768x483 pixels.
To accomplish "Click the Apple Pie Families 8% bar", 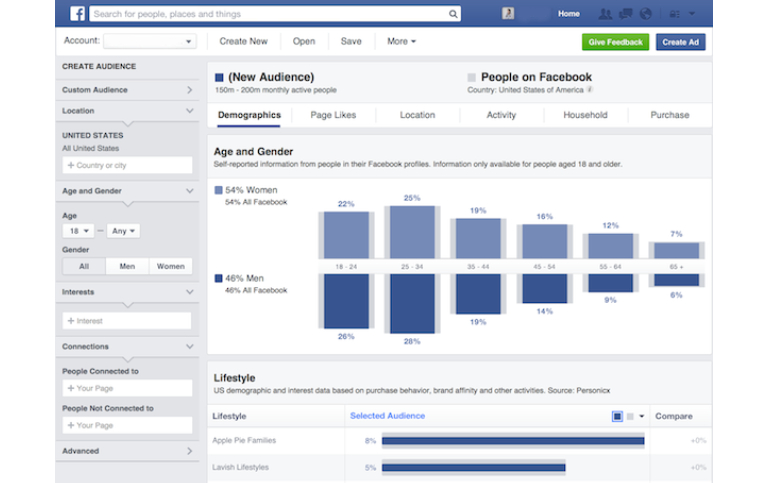I will click(513, 441).
